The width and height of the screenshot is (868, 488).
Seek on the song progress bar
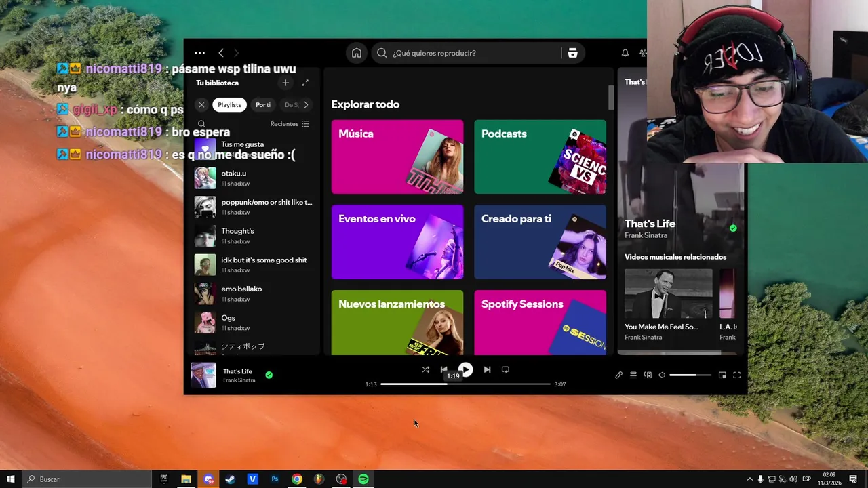(x=465, y=384)
